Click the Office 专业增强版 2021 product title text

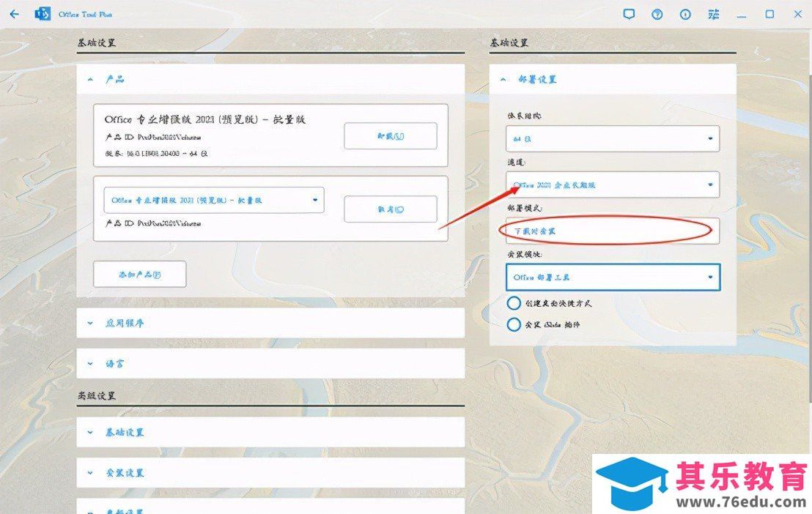point(205,119)
